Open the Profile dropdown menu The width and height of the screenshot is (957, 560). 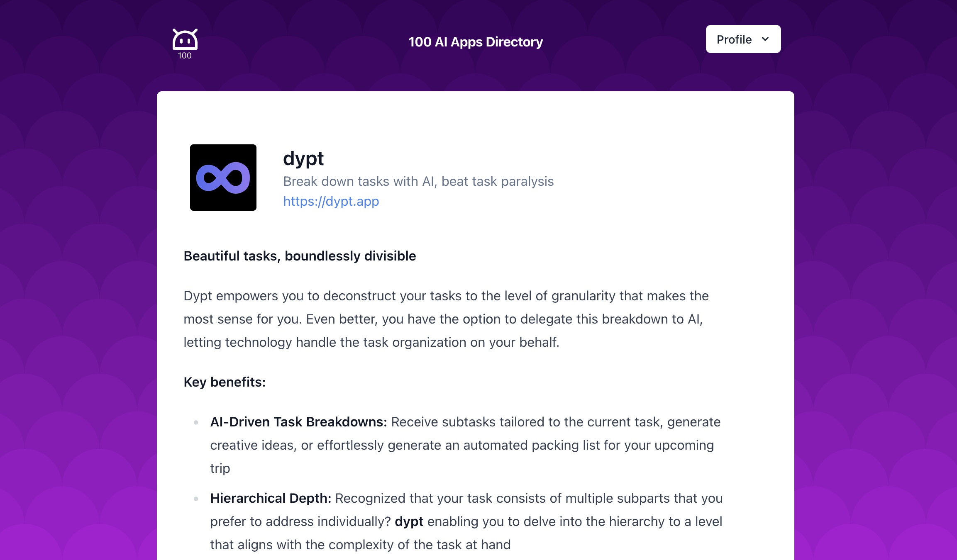tap(743, 39)
